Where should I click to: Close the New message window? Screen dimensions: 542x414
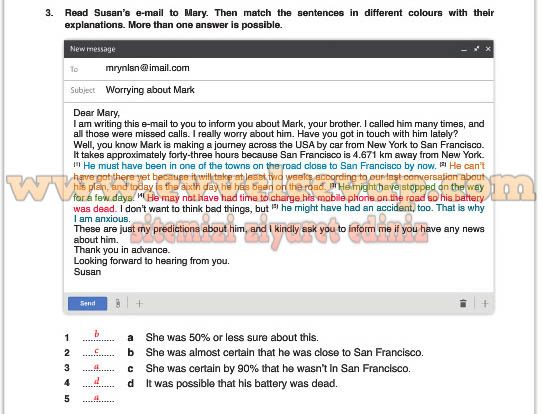coord(488,49)
